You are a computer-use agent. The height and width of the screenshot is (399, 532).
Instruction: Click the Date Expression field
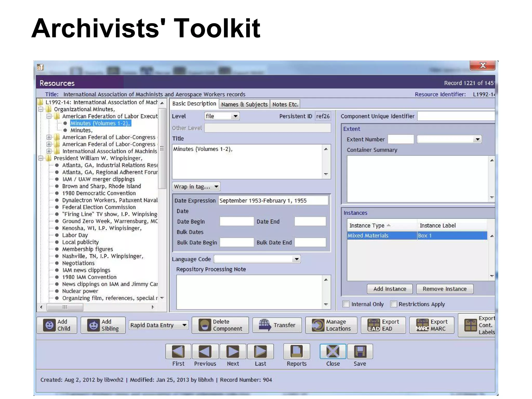tap(273, 201)
